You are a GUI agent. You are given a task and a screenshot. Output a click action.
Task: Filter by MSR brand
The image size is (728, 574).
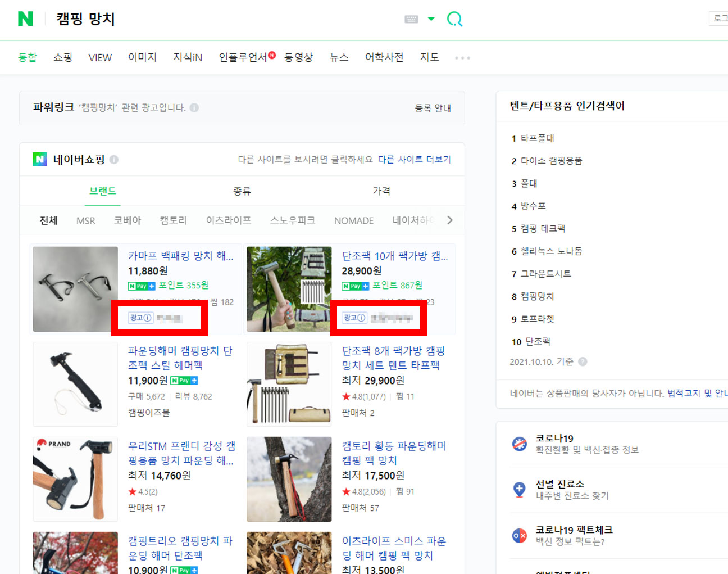(86, 220)
